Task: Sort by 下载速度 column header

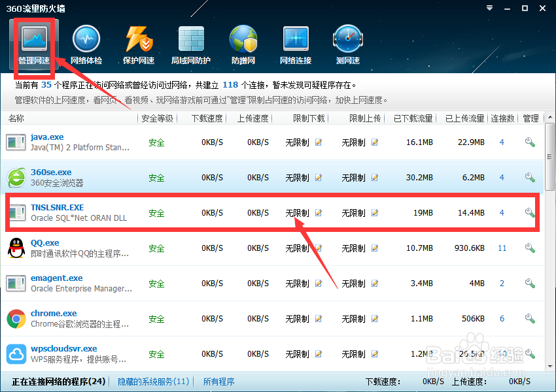Action: coord(207,118)
